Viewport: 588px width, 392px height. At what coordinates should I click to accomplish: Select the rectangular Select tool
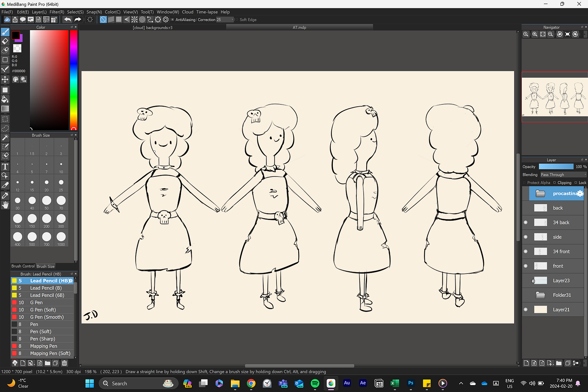5,119
